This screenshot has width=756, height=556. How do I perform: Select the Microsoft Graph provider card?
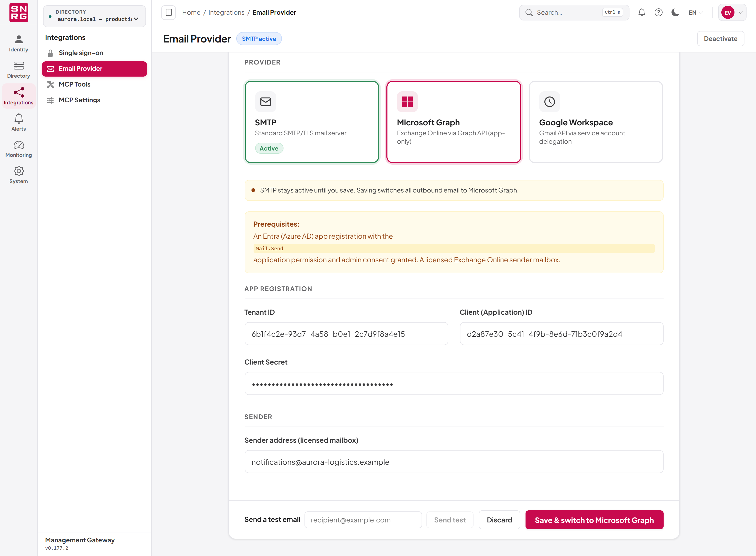tap(454, 122)
